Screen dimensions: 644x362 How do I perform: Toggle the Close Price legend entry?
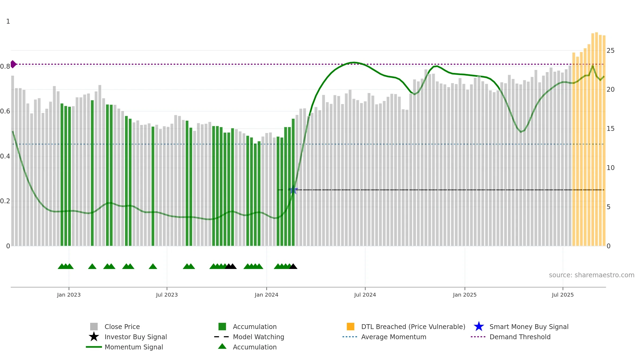coord(122,327)
